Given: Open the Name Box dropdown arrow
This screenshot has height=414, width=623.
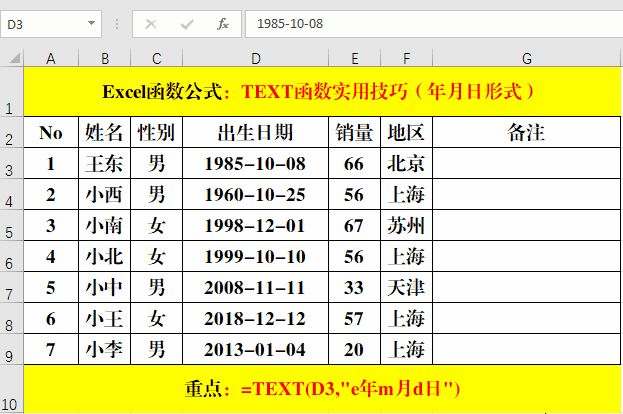Looking at the screenshot, I should (91, 22).
